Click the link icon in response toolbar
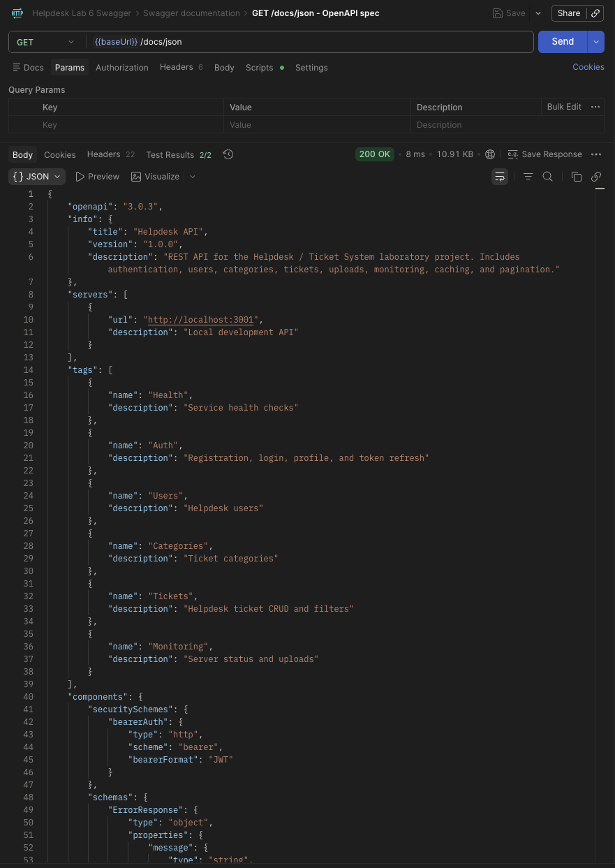615x868 pixels. (596, 177)
